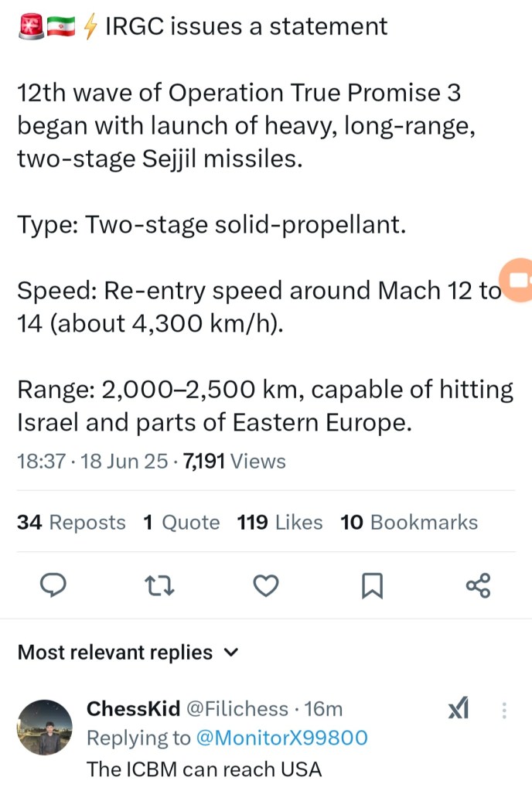Tap the @MonitorX99800 mention link
The width and height of the screenshot is (532, 791).
click(x=281, y=738)
